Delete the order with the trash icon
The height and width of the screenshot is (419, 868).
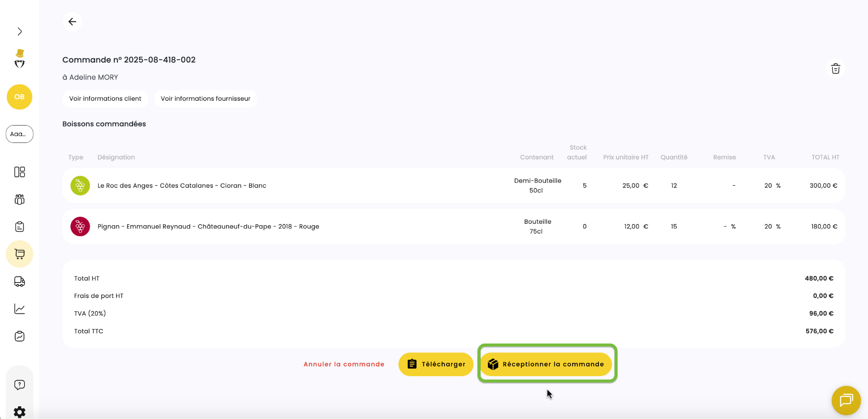click(835, 69)
